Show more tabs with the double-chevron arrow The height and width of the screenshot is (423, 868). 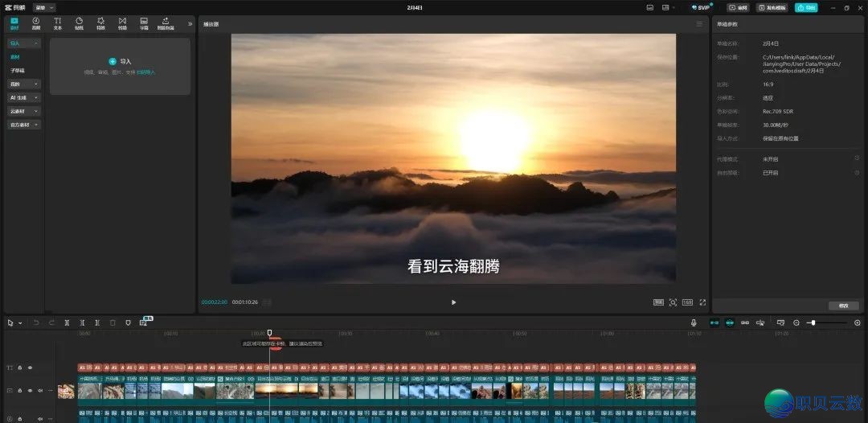pos(190,24)
